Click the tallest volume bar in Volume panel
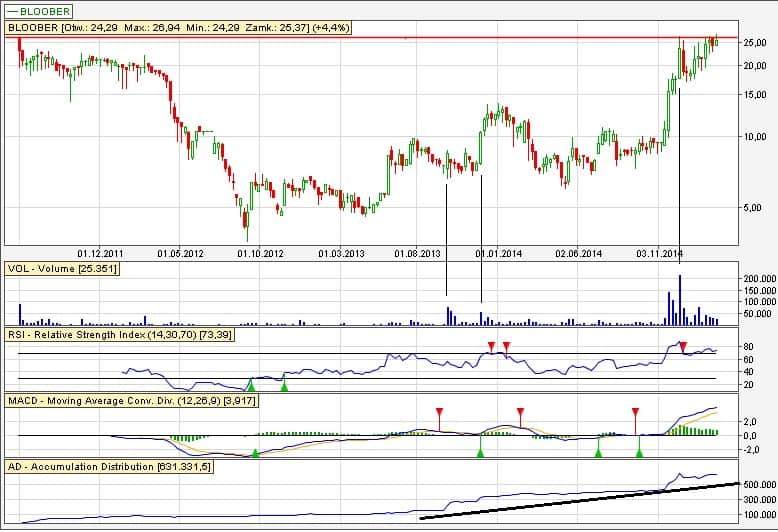Image resolution: width=778 pixels, height=532 pixels. coord(680,300)
